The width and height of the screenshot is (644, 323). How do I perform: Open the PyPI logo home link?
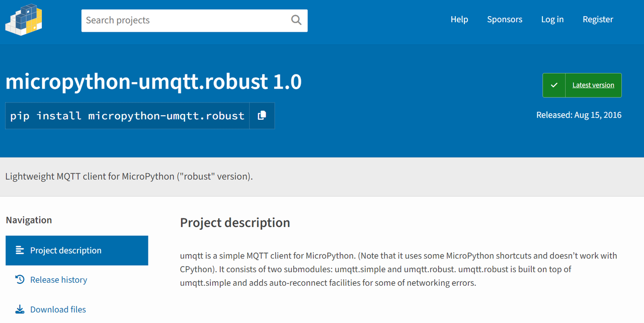coord(24,20)
